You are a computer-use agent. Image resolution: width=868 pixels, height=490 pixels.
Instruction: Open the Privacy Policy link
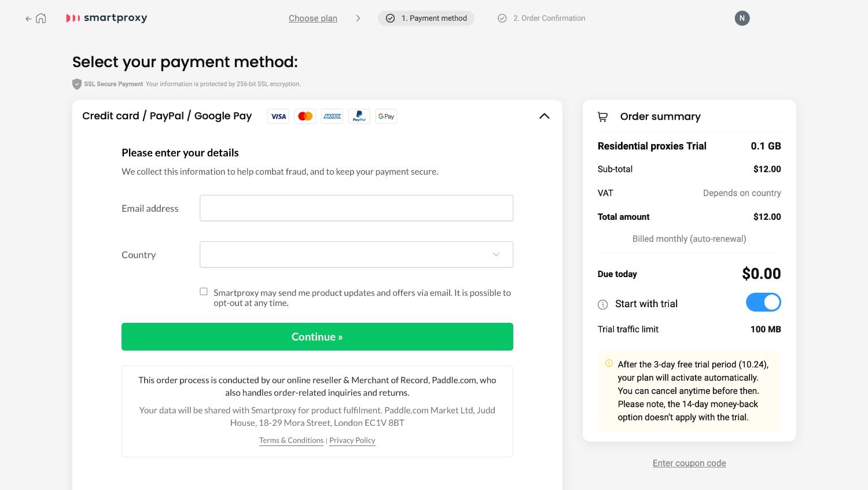tap(352, 440)
